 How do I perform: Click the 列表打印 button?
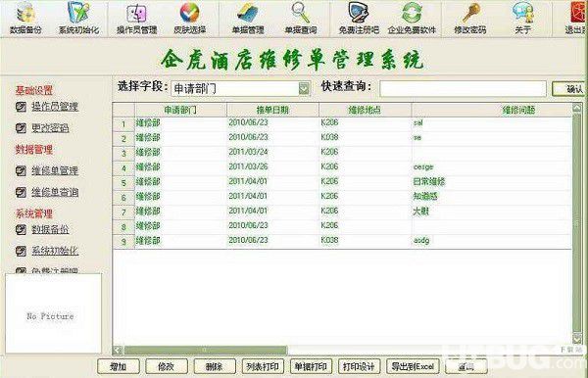pyautogui.click(x=263, y=366)
